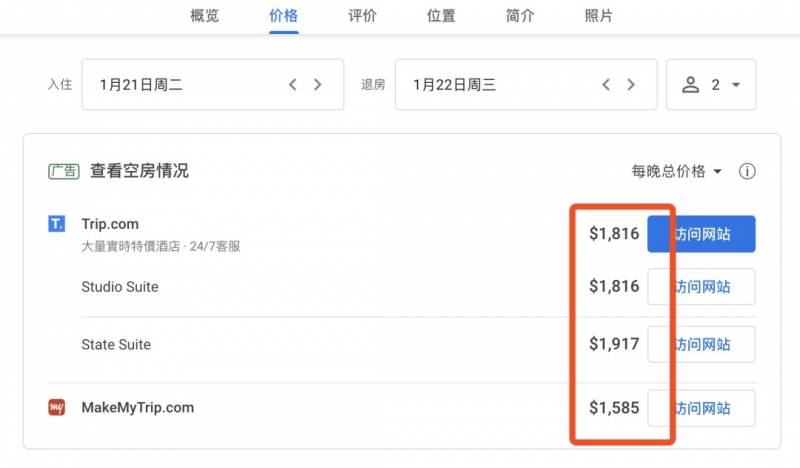The height and width of the screenshot is (468, 800).
Task: Switch to the 概览 tab
Action: tap(205, 16)
